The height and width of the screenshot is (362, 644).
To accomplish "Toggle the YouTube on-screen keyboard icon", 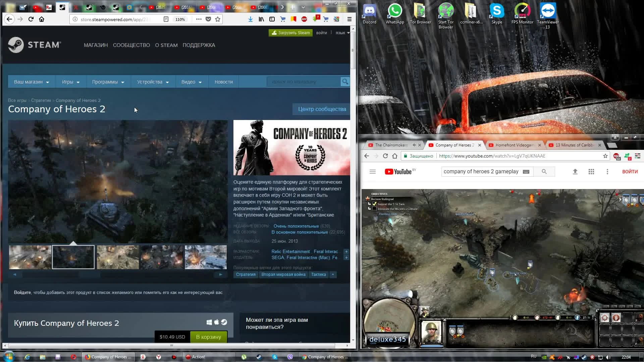I will (x=526, y=172).
